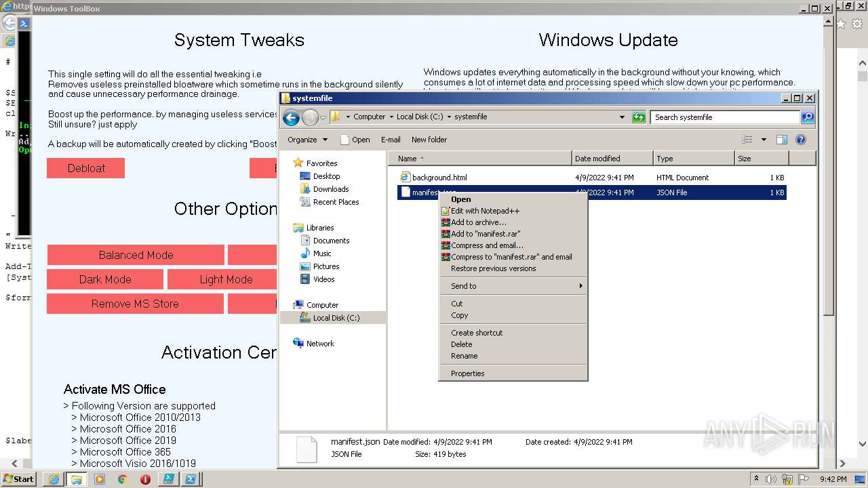Expand the Local Disk (C:) breadcrumb arrow
The height and width of the screenshot is (488, 868).
coord(449,117)
